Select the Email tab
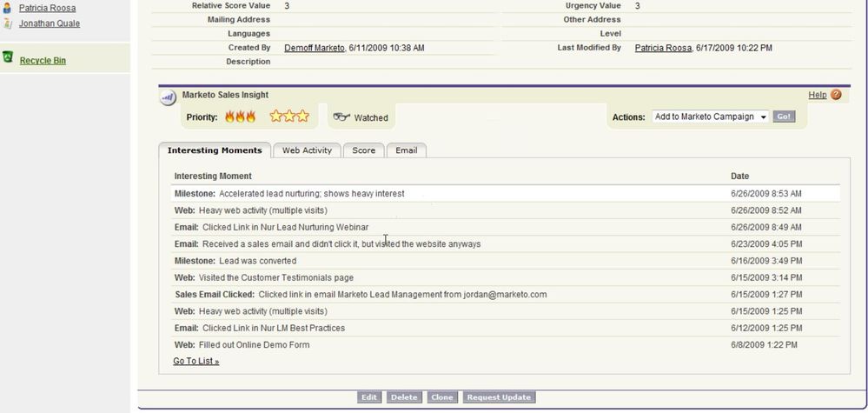 [406, 150]
